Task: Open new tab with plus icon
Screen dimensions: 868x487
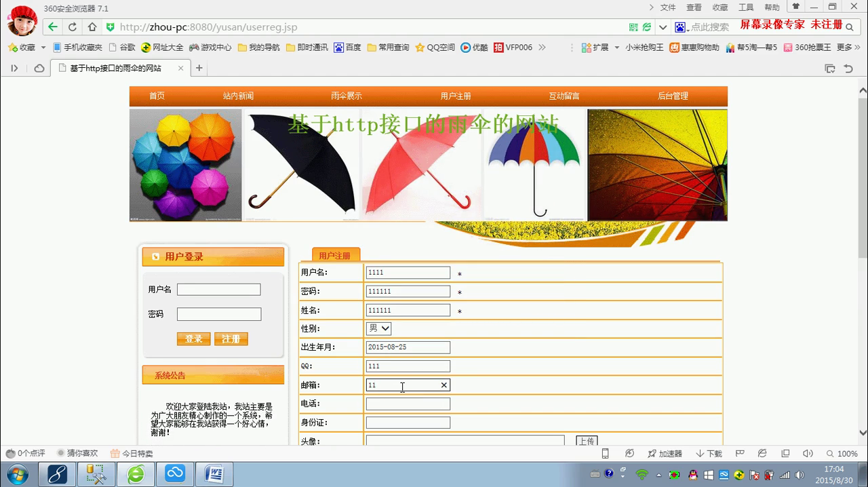Action: (x=199, y=68)
